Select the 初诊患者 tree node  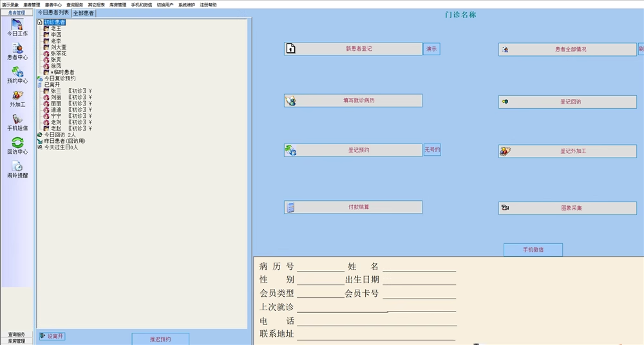pos(55,22)
